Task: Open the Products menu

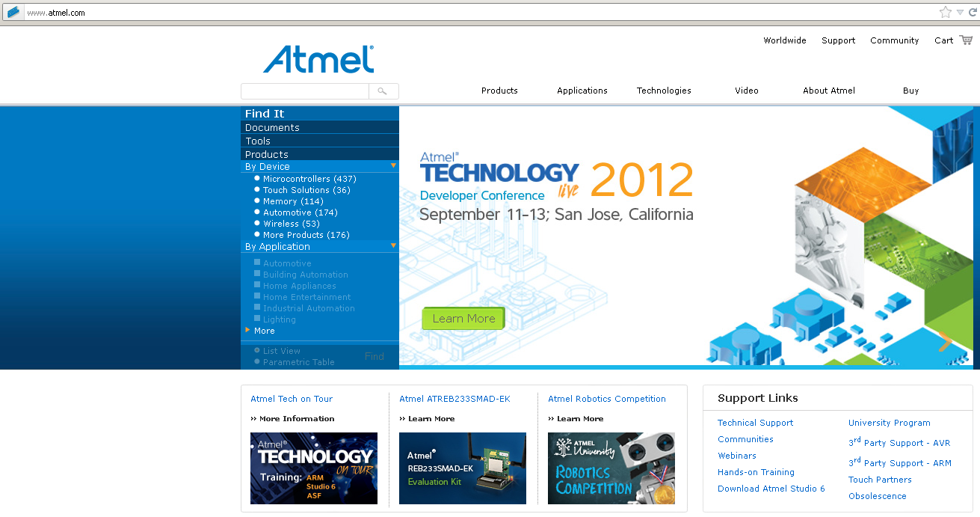Action: click(499, 91)
